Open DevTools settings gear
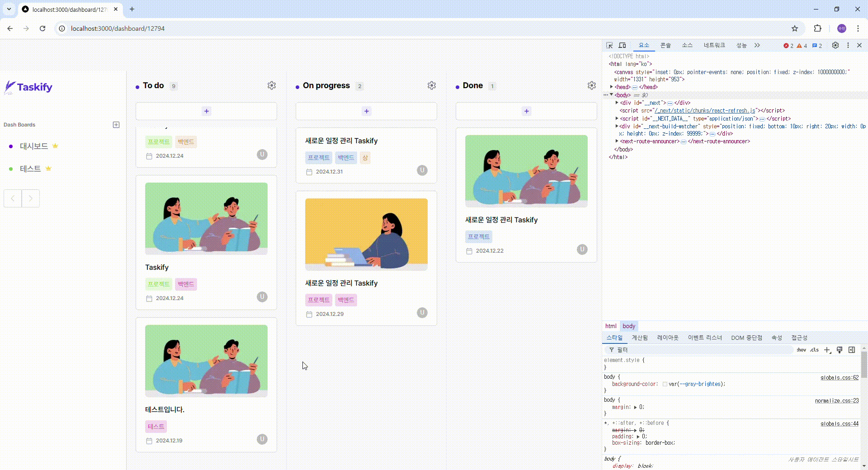This screenshot has width=868, height=470. [x=835, y=46]
